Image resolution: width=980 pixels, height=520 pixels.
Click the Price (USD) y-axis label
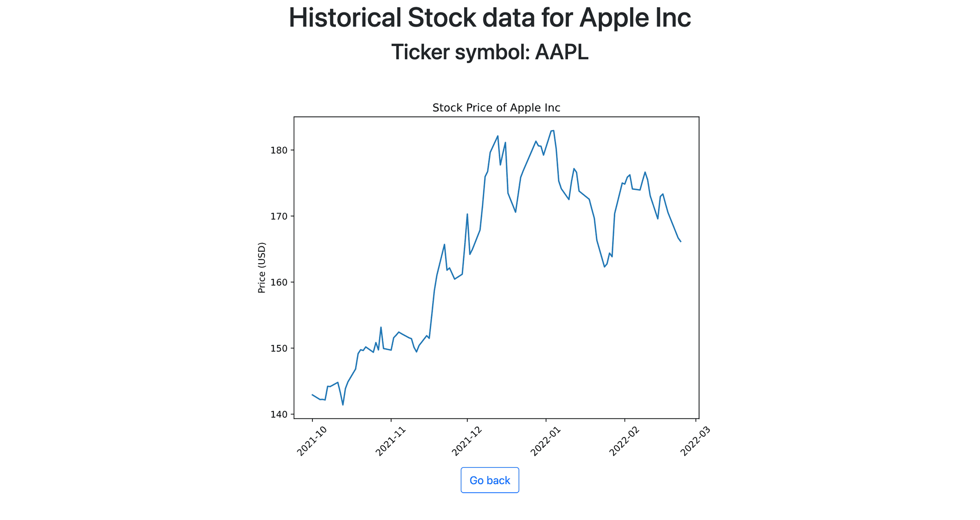(262, 268)
